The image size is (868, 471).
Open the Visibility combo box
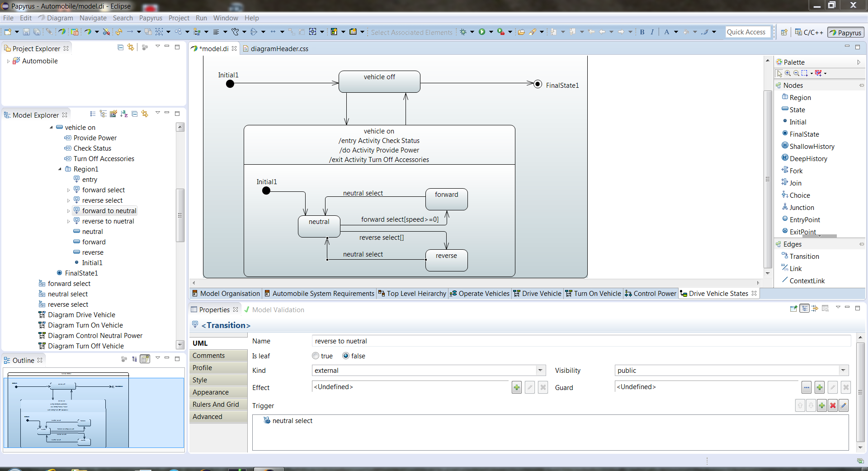click(731, 370)
